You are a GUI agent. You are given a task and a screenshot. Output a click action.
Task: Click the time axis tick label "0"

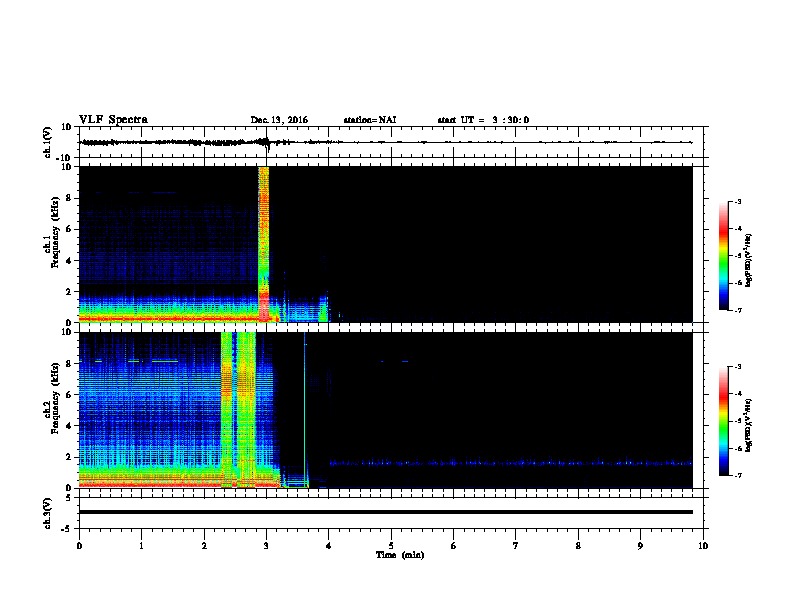pyautogui.click(x=79, y=546)
